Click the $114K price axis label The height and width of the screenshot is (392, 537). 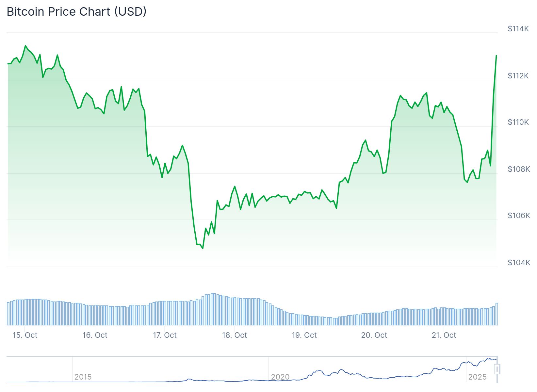pos(518,29)
